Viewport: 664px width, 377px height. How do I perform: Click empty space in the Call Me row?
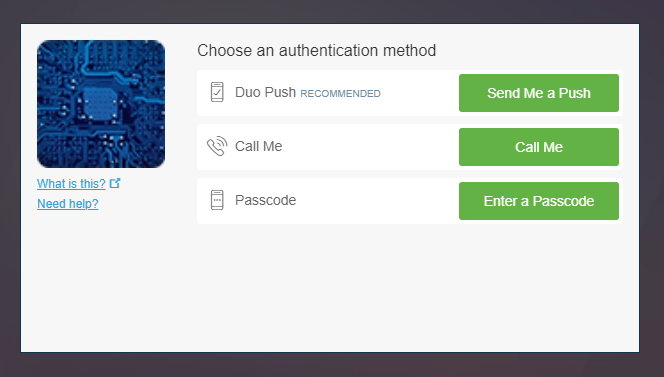point(368,147)
